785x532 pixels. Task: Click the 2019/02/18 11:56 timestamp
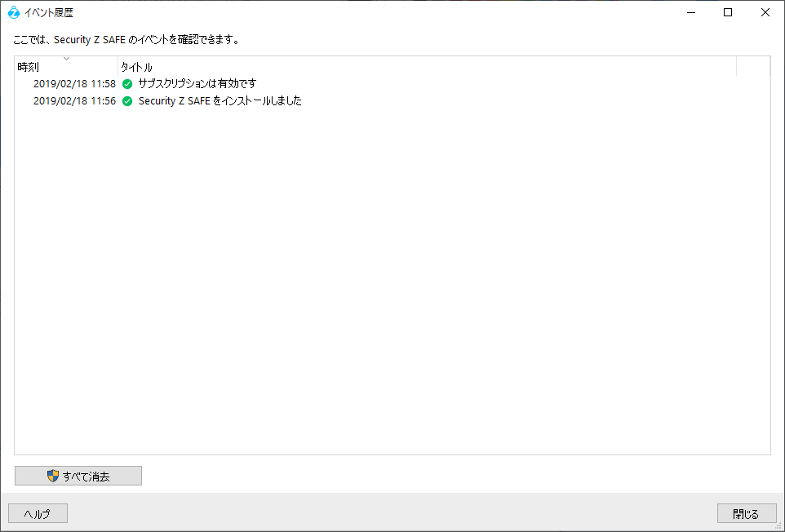point(74,101)
